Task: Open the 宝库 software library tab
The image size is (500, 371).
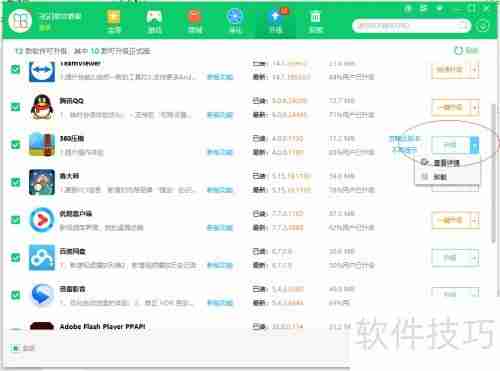Action: click(114, 21)
